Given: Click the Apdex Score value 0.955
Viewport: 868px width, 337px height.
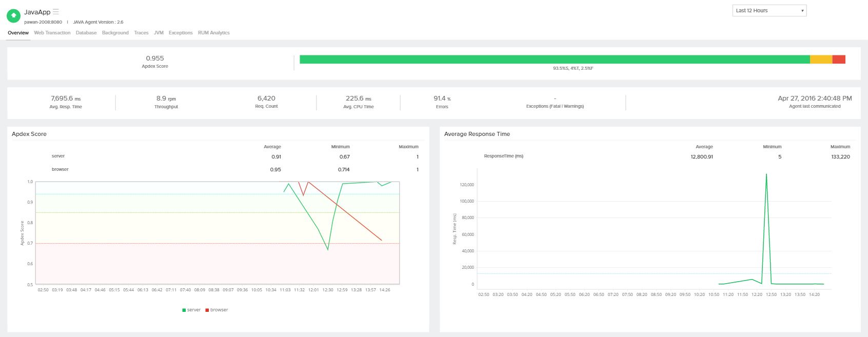Looking at the screenshot, I should pyautogui.click(x=155, y=58).
